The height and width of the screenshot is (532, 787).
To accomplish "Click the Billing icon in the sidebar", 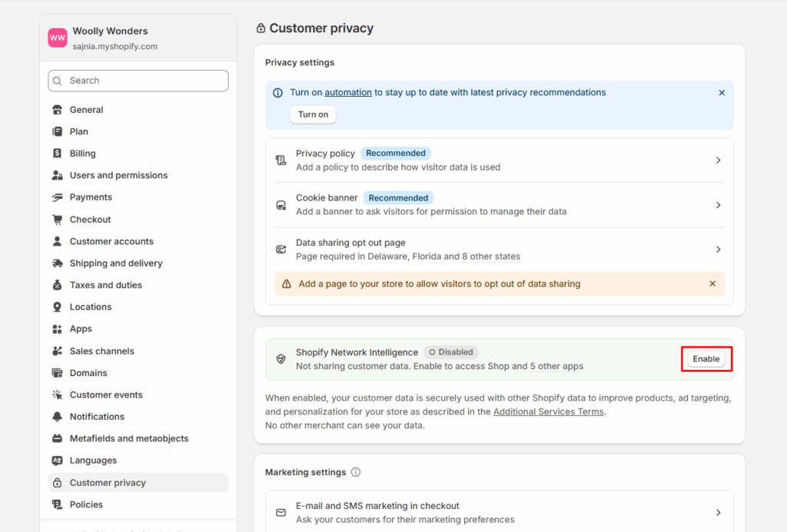I will 57,154.
